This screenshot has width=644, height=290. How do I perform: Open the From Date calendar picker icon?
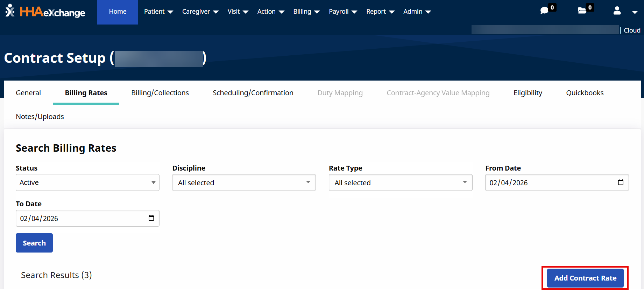coord(621,182)
